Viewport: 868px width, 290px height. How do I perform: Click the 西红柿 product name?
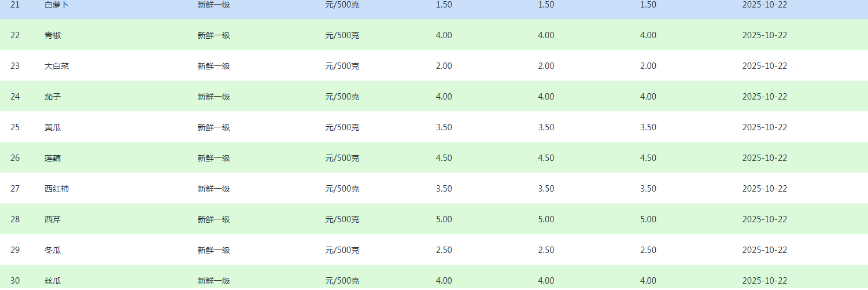coord(57,189)
